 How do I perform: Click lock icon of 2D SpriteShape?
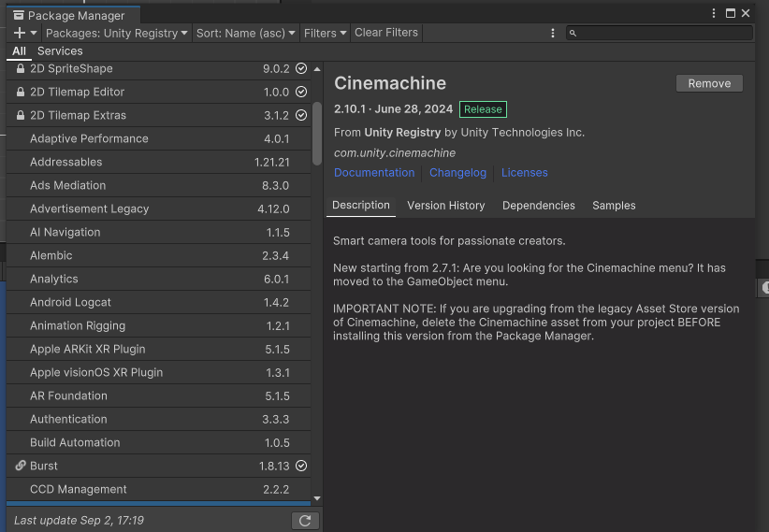tap(20, 68)
